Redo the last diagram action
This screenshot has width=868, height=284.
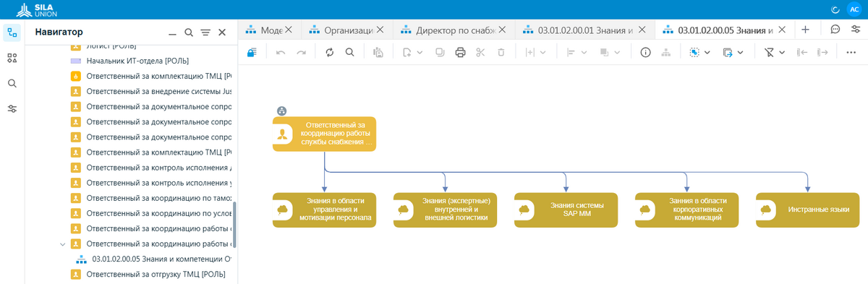[x=301, y=52]
